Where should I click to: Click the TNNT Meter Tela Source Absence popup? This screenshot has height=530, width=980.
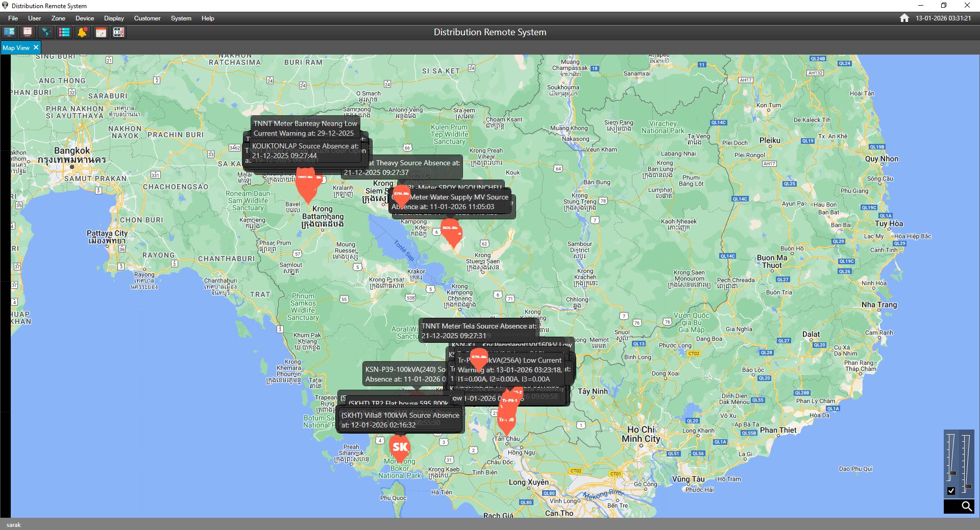[478, 331]
